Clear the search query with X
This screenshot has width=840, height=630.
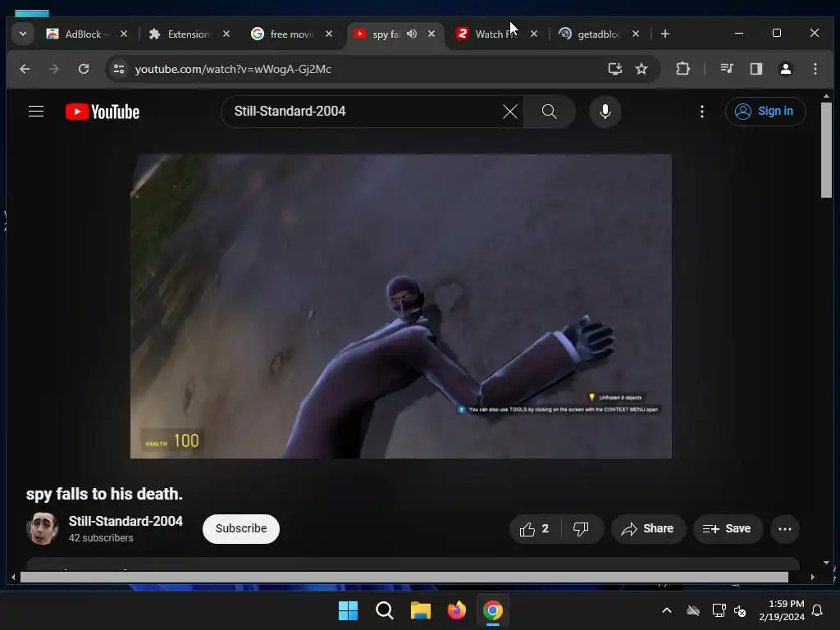point(510,112)
